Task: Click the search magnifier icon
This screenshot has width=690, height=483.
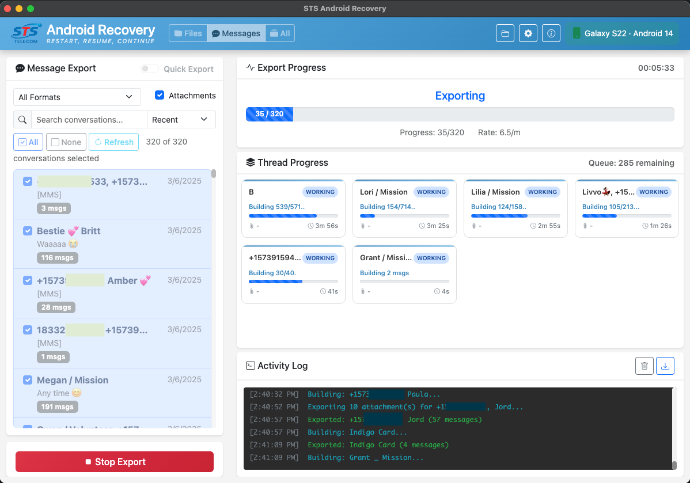Action: pyautogui.click(x=24, y=120)
